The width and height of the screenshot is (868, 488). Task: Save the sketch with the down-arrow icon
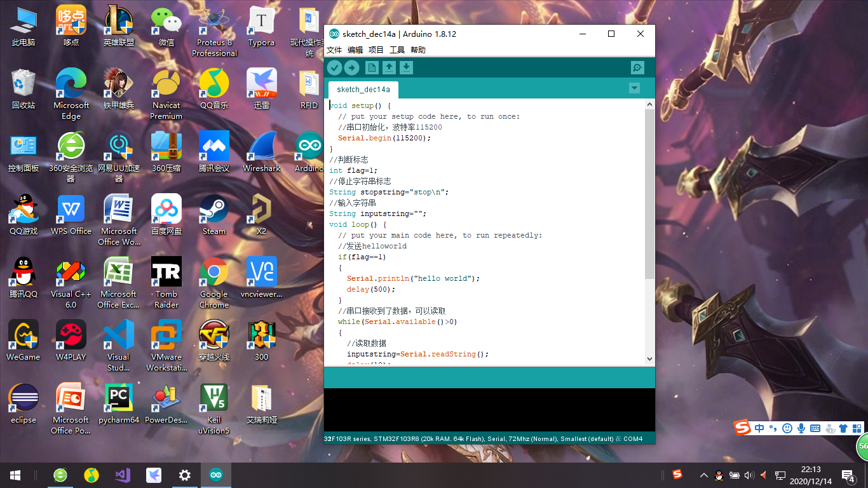406,68
